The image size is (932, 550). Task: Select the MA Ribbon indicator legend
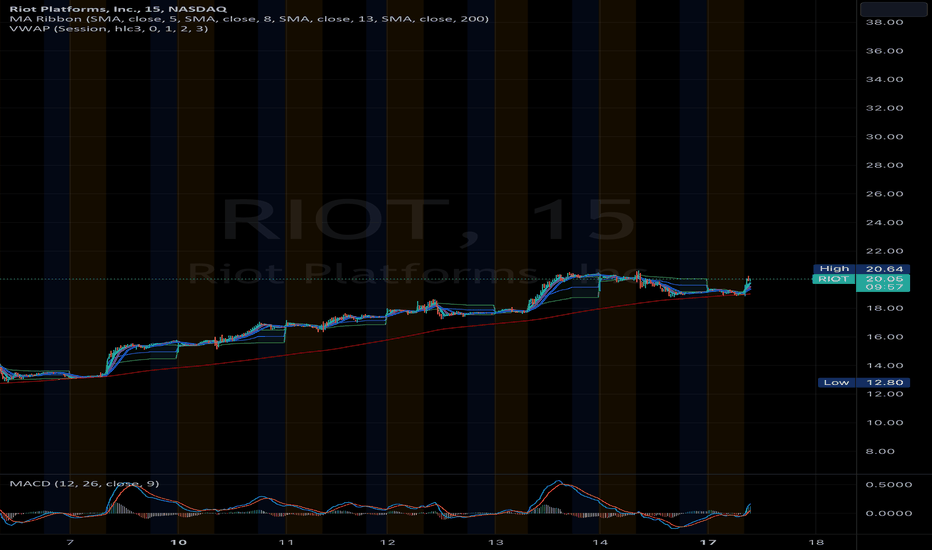coord(249,18)
